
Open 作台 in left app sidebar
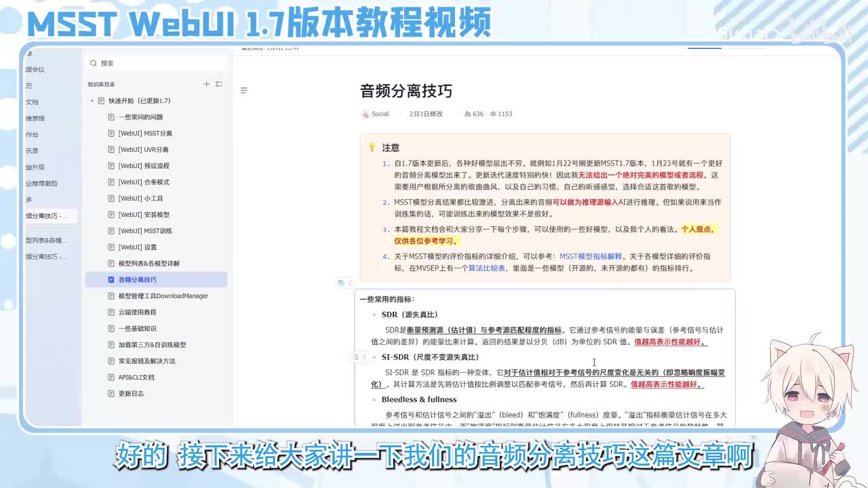(32, 134)
